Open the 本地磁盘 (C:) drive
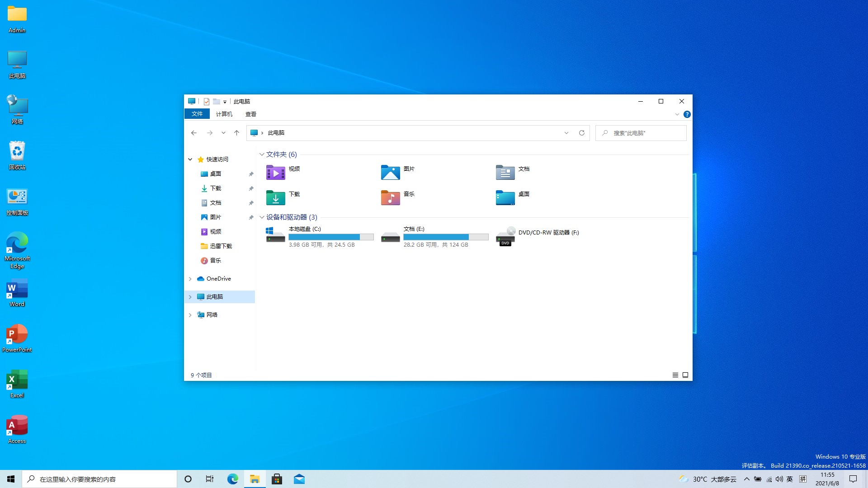Image resolution: width=868 pixels, height=488 pixels. pos(305,229)
